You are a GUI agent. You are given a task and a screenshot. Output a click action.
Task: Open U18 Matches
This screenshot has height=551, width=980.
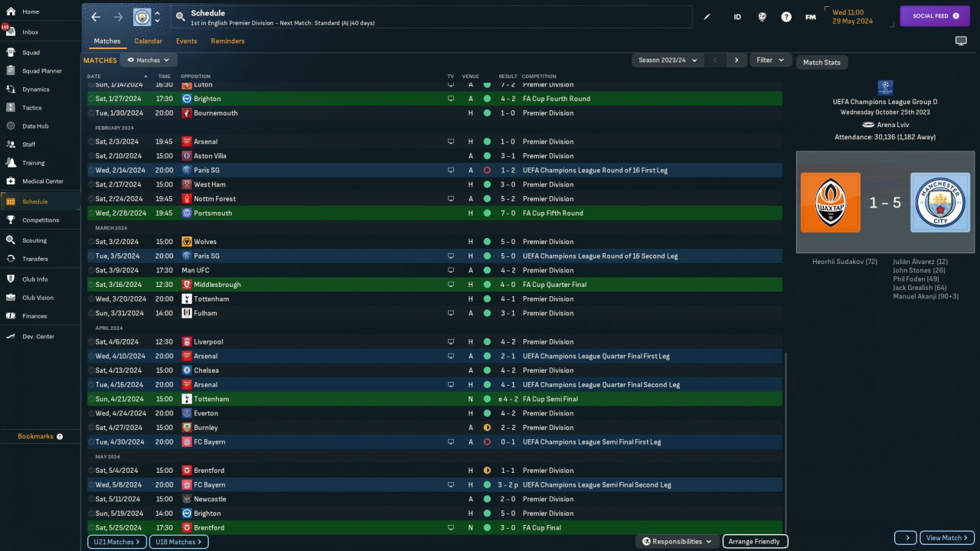coord(178,542)
